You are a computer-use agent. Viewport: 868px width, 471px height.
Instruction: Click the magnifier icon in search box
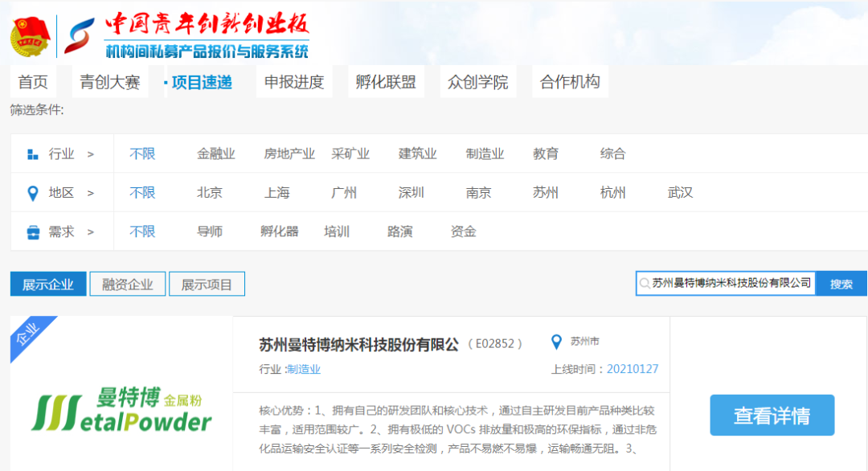(x=645, y=284)
